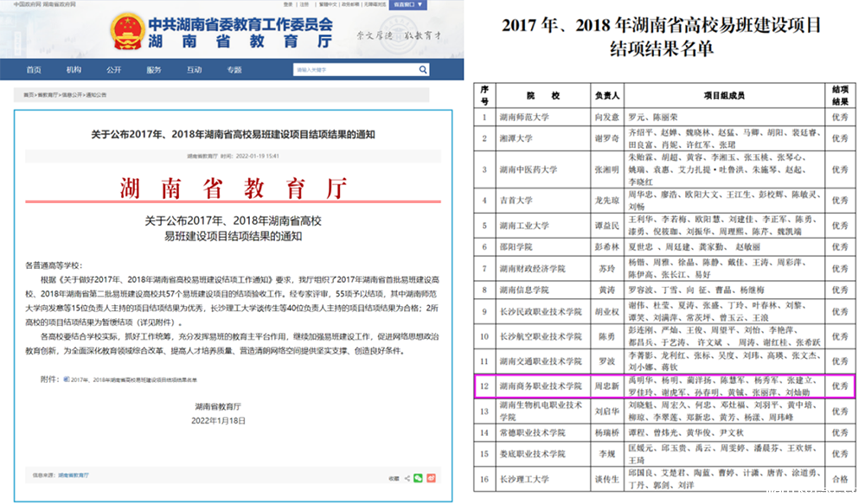Select the 机构 navigation item
Viewport: 865px width, 504px height.
tap(74, 69)
